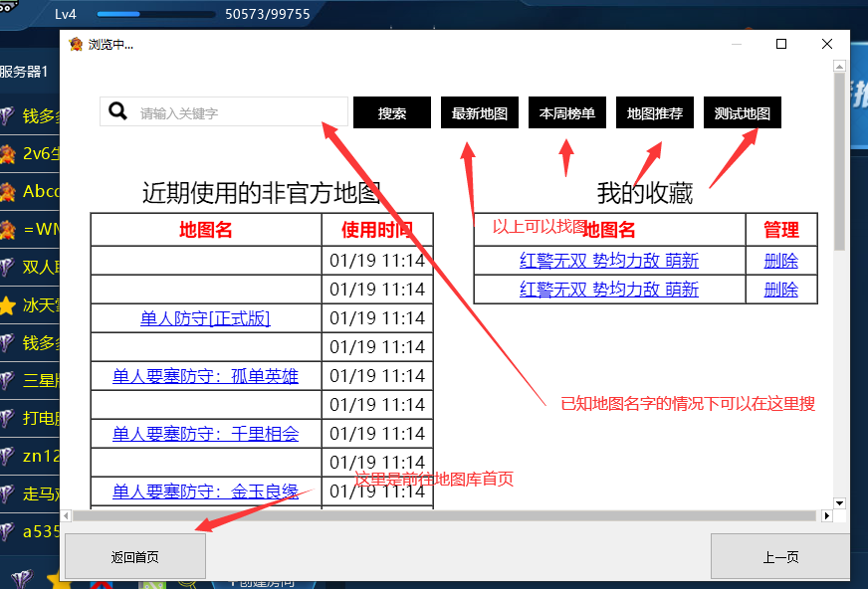This screenshot has width=868, height=589.
Task: Click horizontal scrollbar right arrow
Action: pyautogui.click(x=827, y=516)
